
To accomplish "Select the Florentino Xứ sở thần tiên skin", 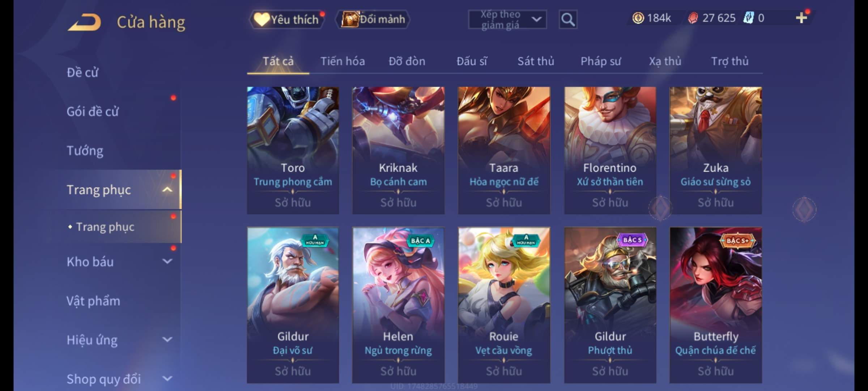I will pos(610,150).
